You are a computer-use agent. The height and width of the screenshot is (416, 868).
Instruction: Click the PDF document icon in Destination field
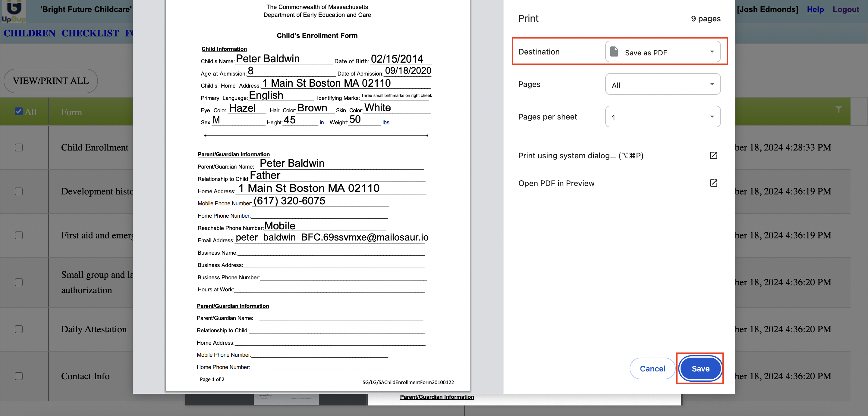pyautogui.click(x=614, y=52)
